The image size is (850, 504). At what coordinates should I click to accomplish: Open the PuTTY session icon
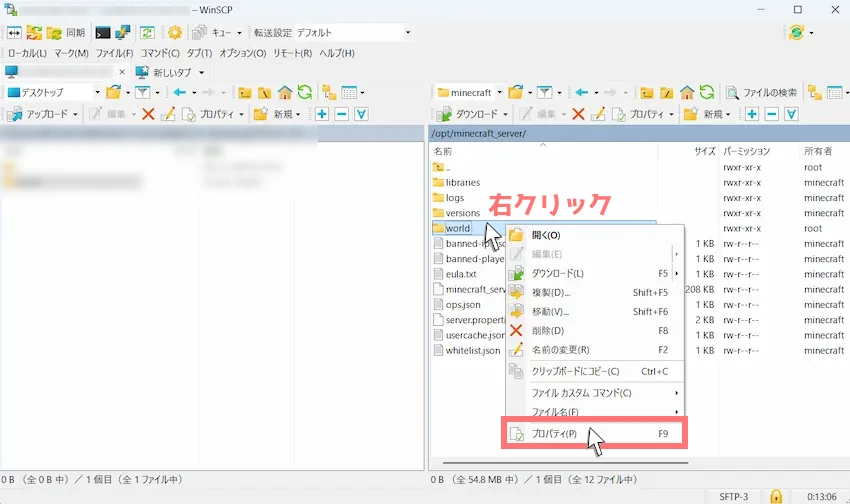123,33
